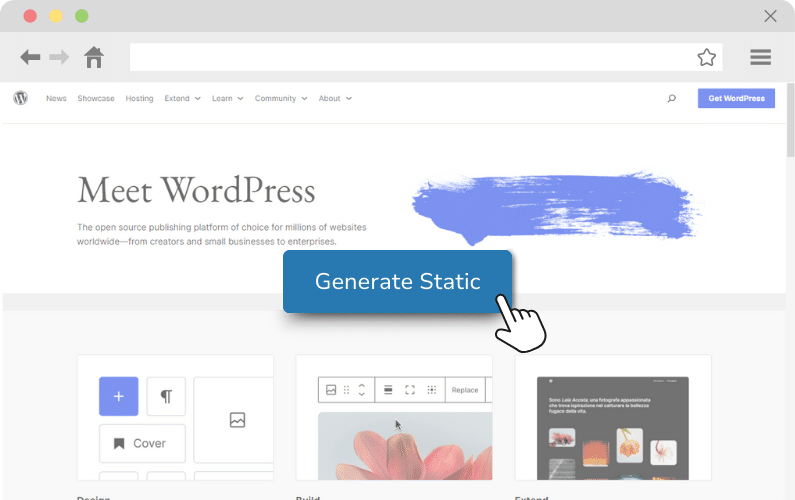Click the image icon in block toolbar
The width and height of the screenshot is (795, 500).
coord(331,389)
